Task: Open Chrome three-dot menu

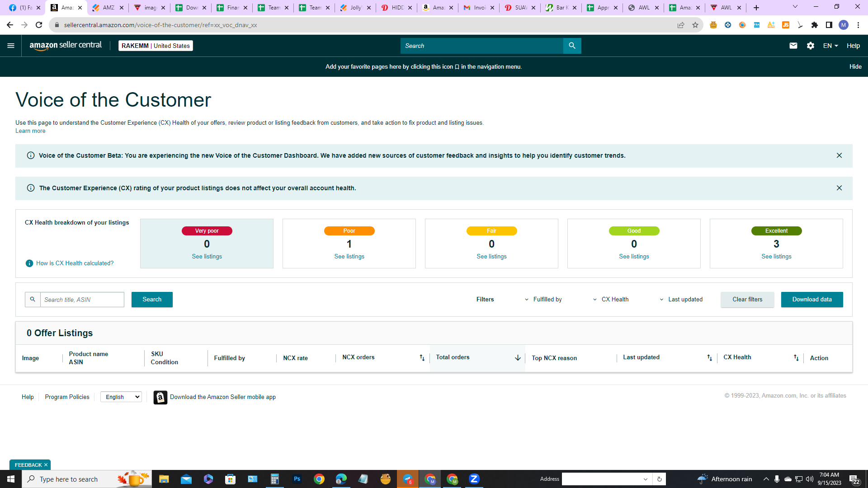Action: [858, 25]
